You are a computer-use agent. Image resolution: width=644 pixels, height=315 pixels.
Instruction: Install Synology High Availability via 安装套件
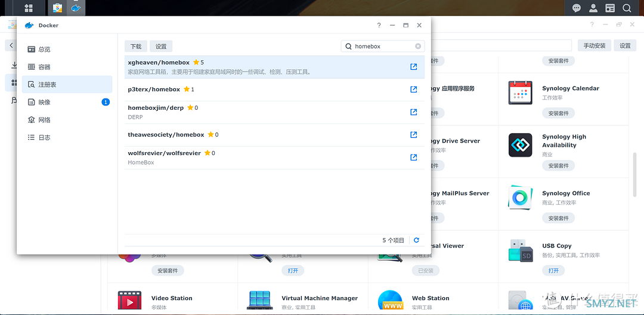coord(558,165)
